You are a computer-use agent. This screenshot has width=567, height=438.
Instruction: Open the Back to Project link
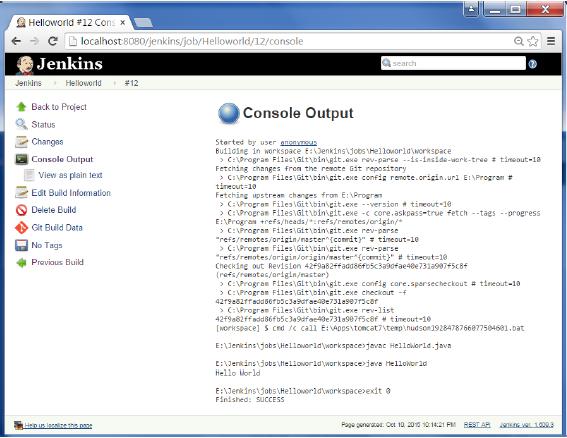point(59,107)
